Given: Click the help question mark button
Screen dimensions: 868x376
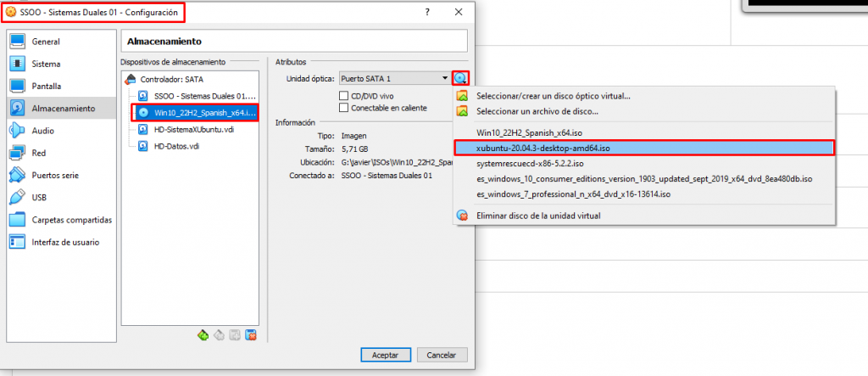Looking at the screenshot, I should click(x=426, y=12).
